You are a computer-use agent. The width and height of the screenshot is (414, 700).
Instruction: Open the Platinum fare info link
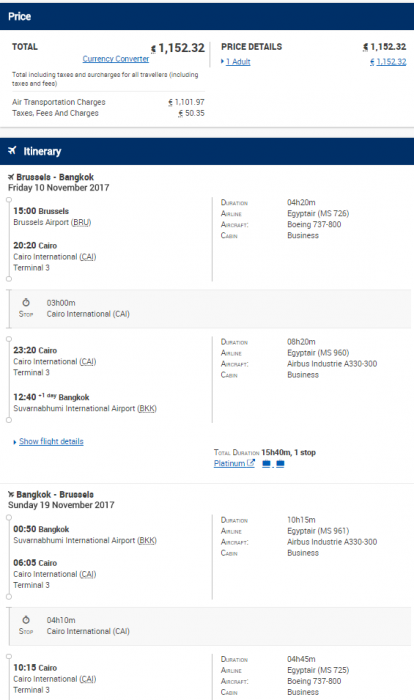(230, 463)
